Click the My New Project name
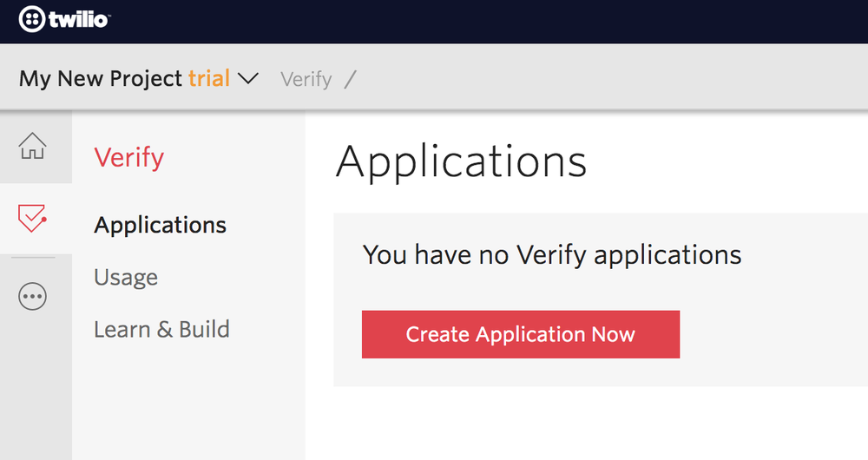868x460 pixels. [x=101, y=79]
